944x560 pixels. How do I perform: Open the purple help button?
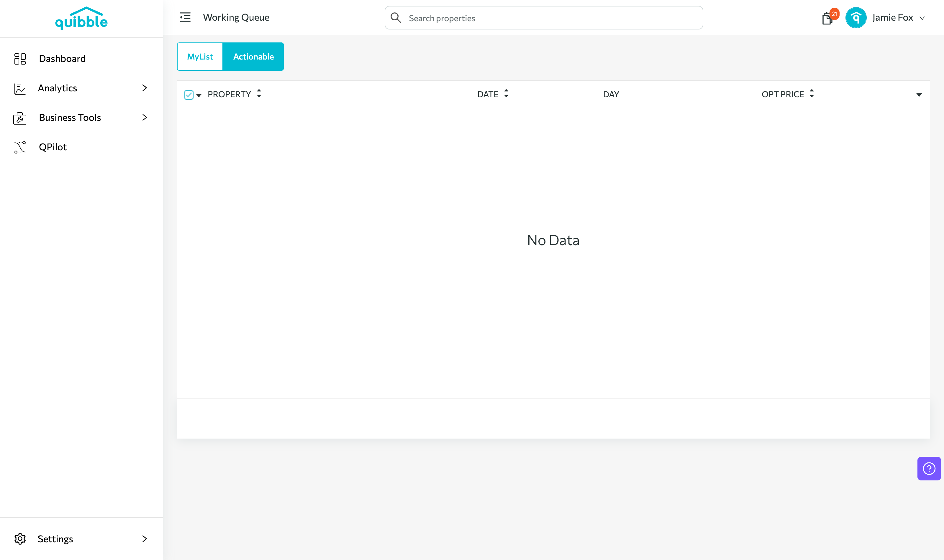click(929, 468)
